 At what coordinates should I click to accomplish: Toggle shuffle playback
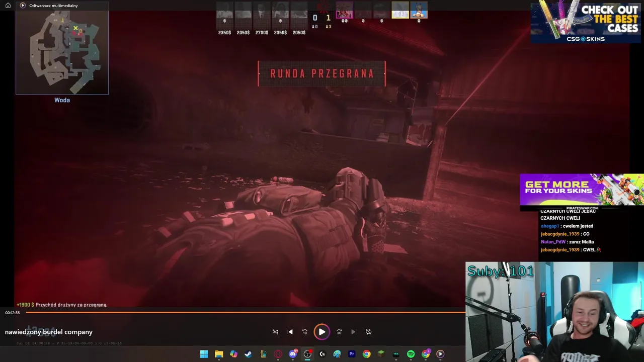275,332
